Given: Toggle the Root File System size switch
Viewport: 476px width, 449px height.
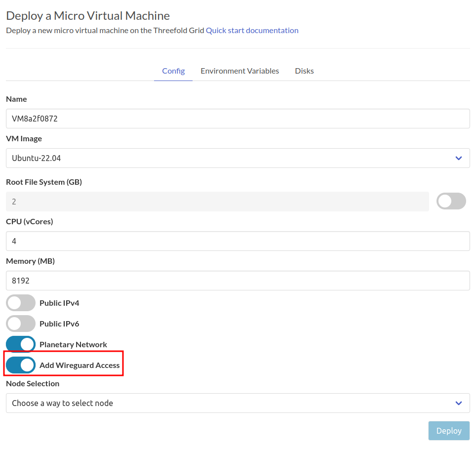Looking at the screenshot, I should (451, 201).
